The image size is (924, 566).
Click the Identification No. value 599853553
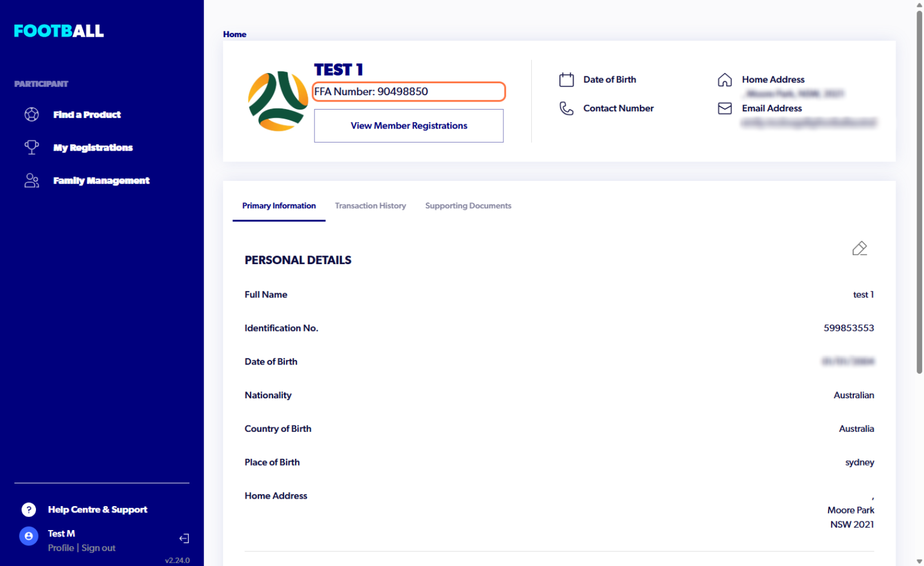(x=849, y=328)
